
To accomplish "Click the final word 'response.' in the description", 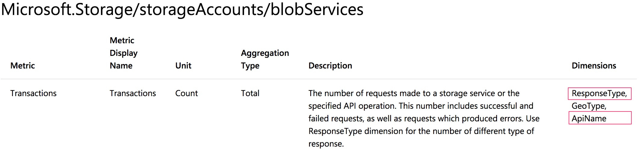I will point(326,144).
